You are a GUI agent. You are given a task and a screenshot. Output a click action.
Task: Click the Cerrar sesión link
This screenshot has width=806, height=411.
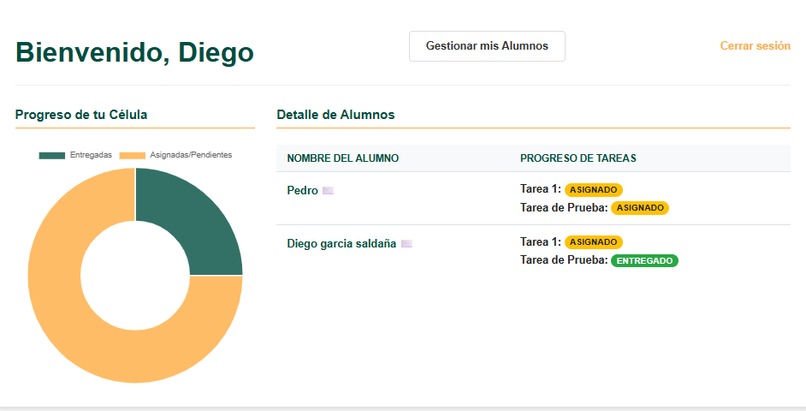click(x=755, y=46)
